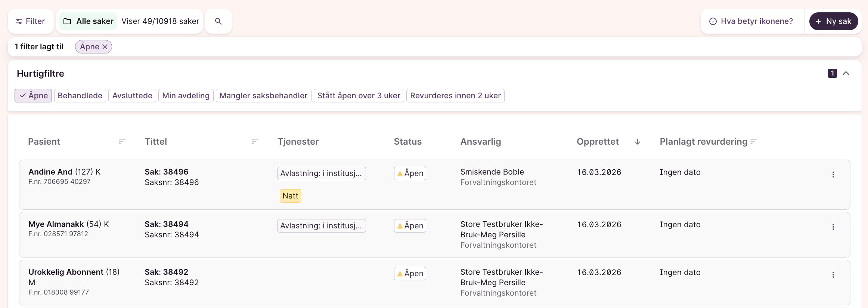This screenshot has width=868, height=308.
Task: Open row menu for Urokkelig Abonnent
Action: click(x=833, y=275)
